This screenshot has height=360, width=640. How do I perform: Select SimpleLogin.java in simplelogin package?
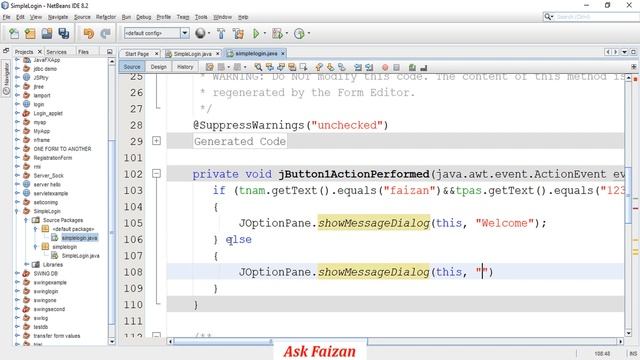coord(80,256)
